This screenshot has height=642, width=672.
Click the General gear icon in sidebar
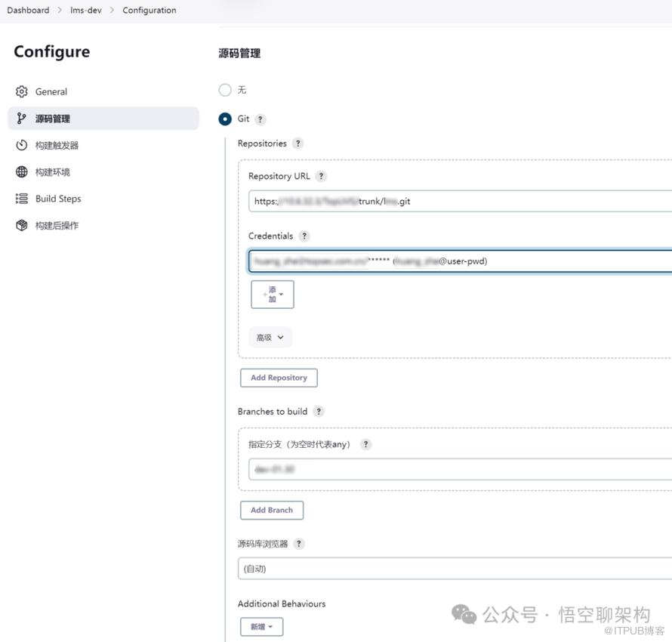pos(21,91)
